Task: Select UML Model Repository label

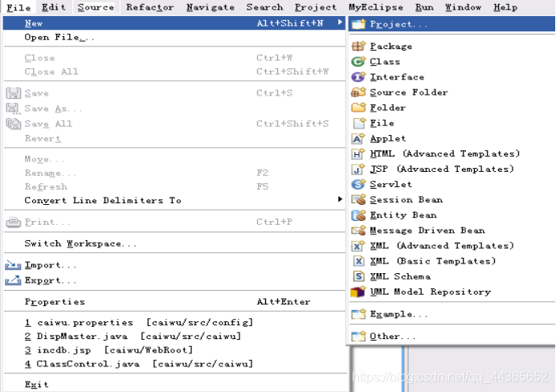Action: click(x=431, y=292)
